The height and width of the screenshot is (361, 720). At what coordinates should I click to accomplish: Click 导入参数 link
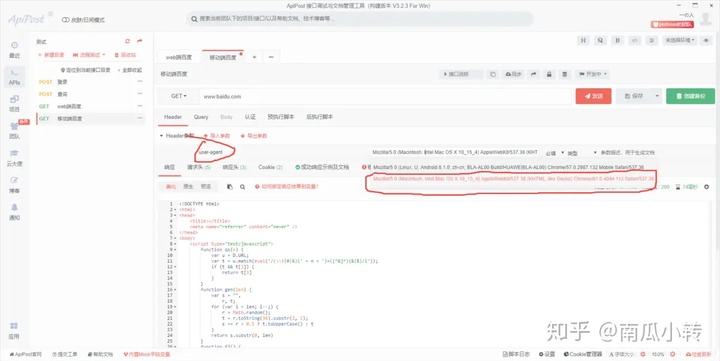(217, 136)
